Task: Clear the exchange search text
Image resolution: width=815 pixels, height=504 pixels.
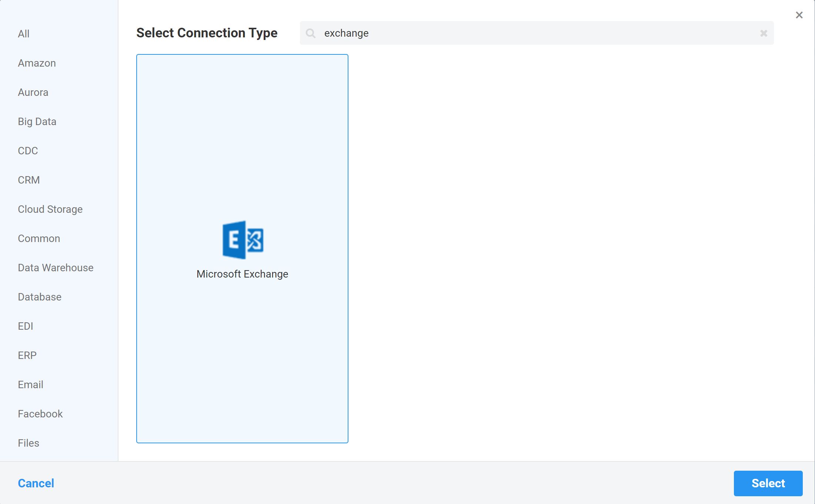Action: coord(764,33)
